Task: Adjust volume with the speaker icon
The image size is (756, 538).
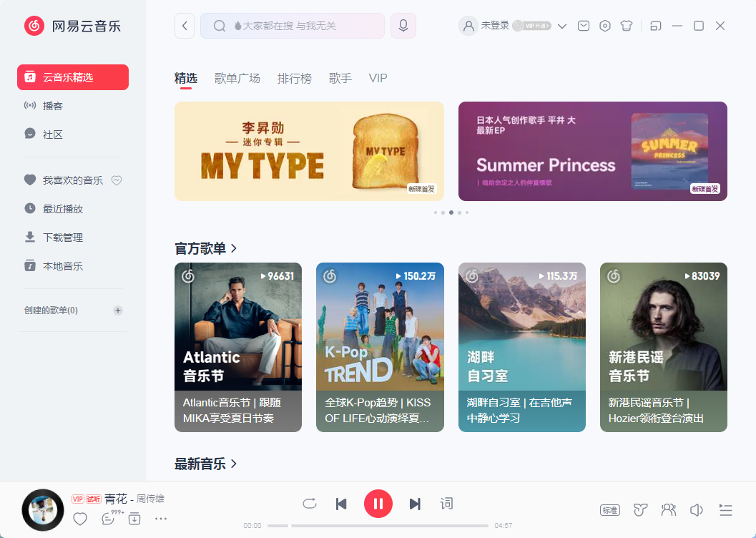Action: tap(697, 510)
